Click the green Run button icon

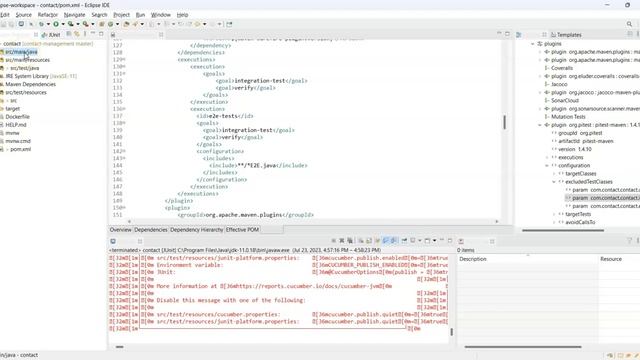tap(56, 24)
